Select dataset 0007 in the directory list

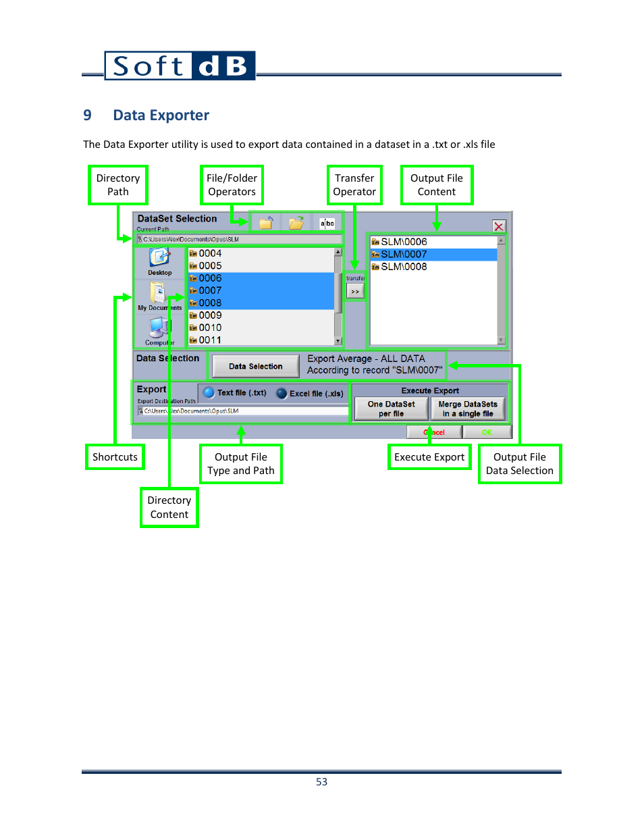(x=261, y=290)
